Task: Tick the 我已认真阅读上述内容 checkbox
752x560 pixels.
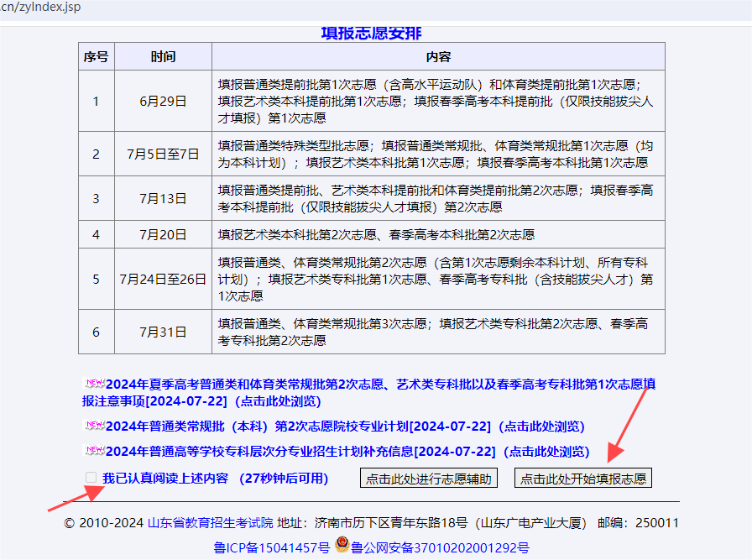Action: (91, 478)
